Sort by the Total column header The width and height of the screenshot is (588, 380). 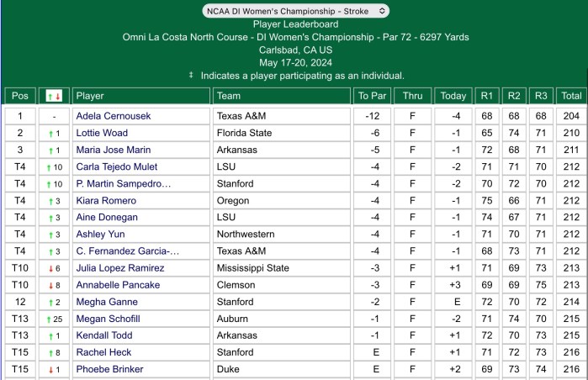point(572,96)
